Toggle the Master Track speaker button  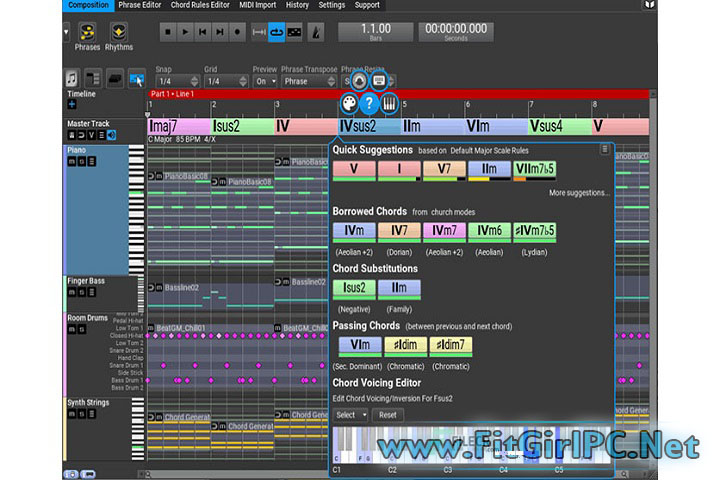point(111,135)
